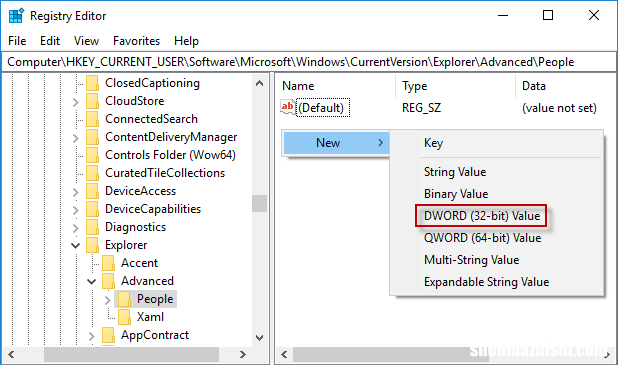Click the (value not set) data cell
618x365 pixels.
point(559,108)
